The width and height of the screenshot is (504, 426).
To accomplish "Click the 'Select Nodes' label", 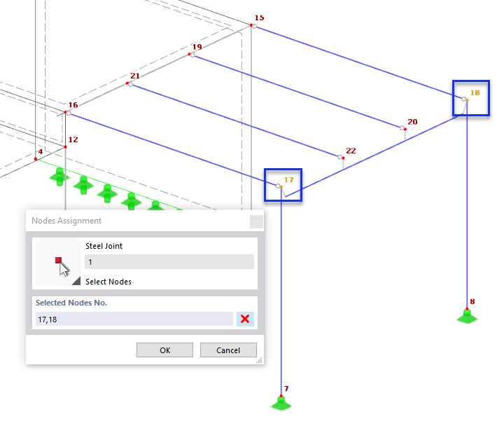I will pyautogui.click(x=108, y=282).
